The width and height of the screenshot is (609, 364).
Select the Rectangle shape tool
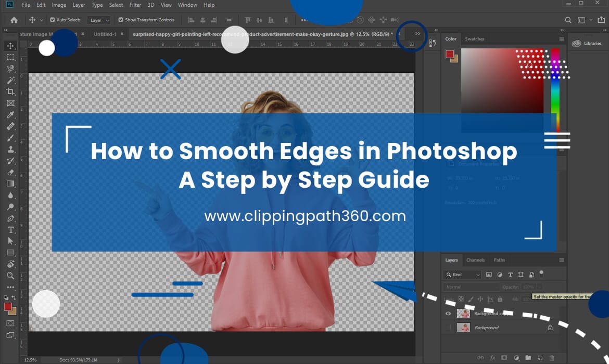click(x=10, y=253)
